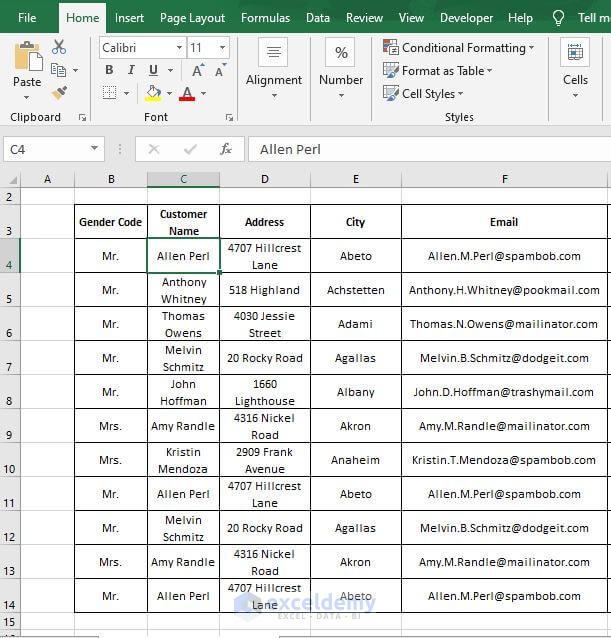Open the Cells group icon

575,52
